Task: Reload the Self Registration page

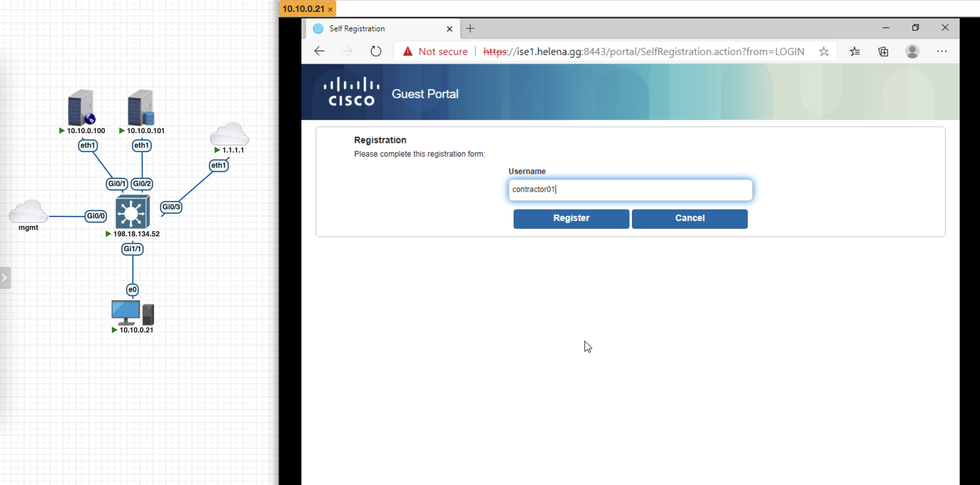Action: (376, 51)
